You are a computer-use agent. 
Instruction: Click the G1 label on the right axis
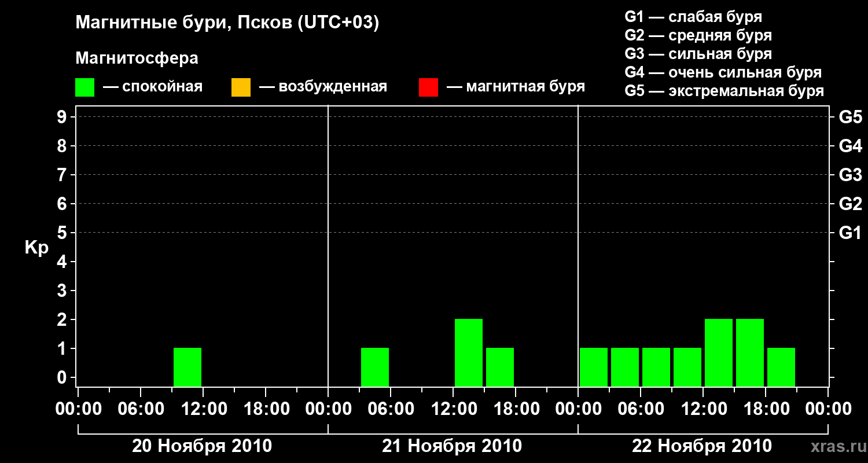click(x=850, y=233)
